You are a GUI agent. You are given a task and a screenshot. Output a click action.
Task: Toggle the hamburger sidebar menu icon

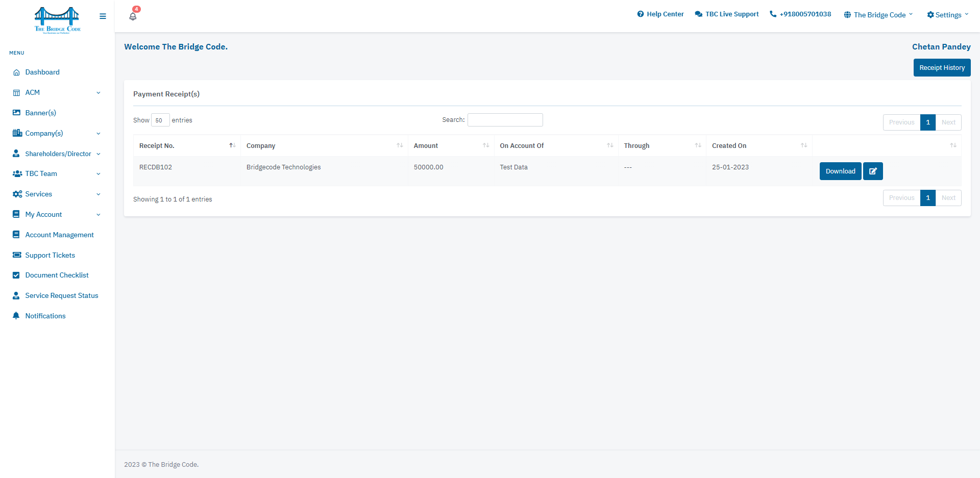(x=103, y=16)
